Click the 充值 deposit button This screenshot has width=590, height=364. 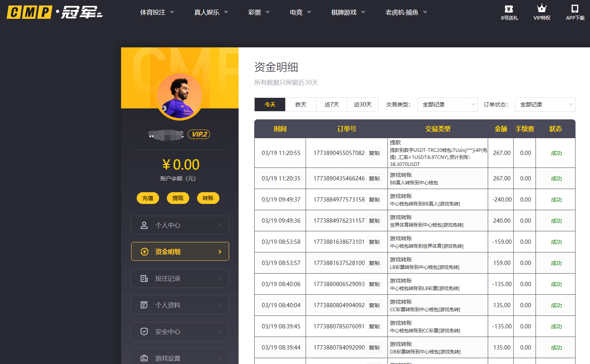click(148, 198)
